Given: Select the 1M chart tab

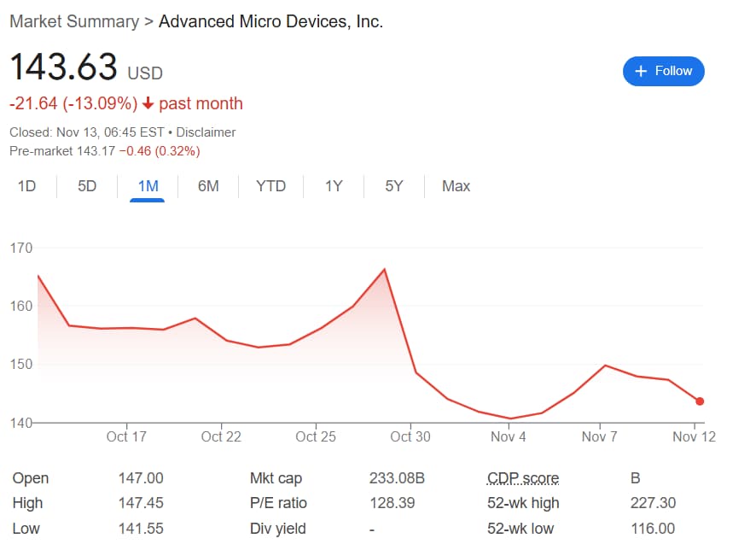Looking at the screenshot, I should [148, 185].
